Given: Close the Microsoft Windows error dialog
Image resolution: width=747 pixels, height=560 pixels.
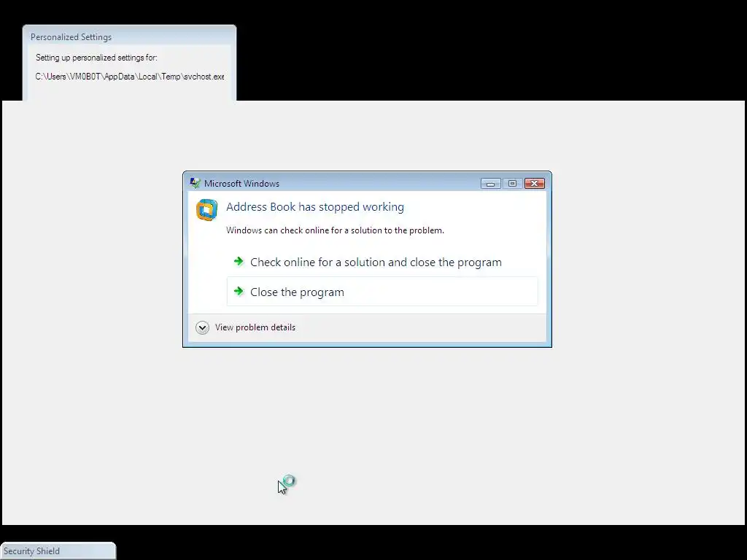Looking at the screenshot, I should click(x=535, y=183).
